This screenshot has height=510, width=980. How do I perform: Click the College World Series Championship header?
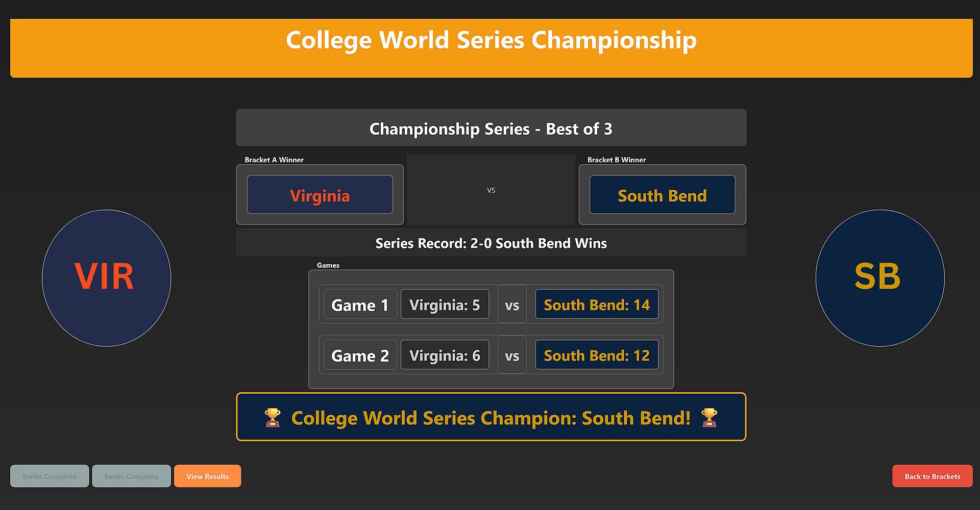tap(491, 41)
